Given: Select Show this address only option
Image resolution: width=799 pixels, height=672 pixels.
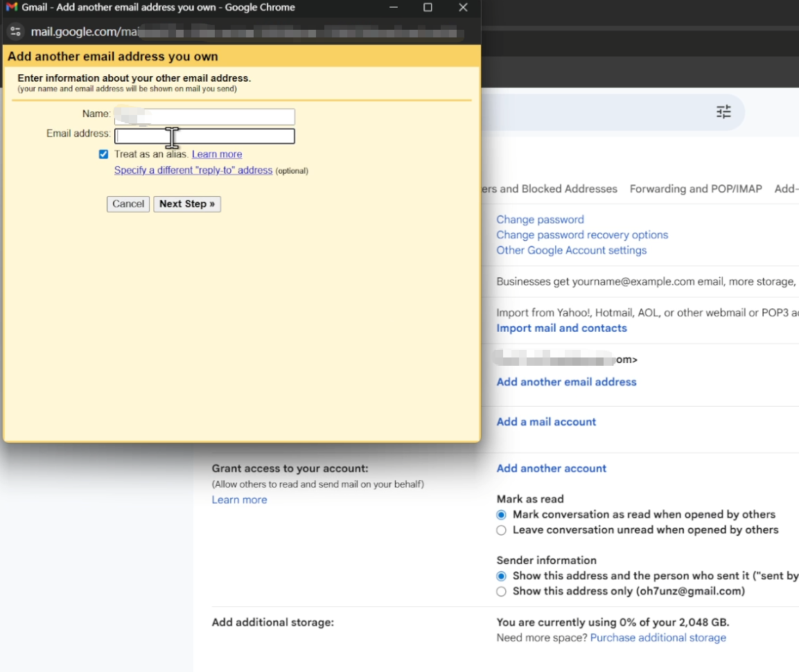Looking at the screenshot, I should click(x=501, y=592).
